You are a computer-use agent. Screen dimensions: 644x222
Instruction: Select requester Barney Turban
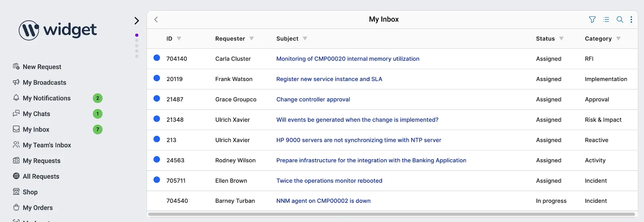pyautogui.click(x=235, y=201)
